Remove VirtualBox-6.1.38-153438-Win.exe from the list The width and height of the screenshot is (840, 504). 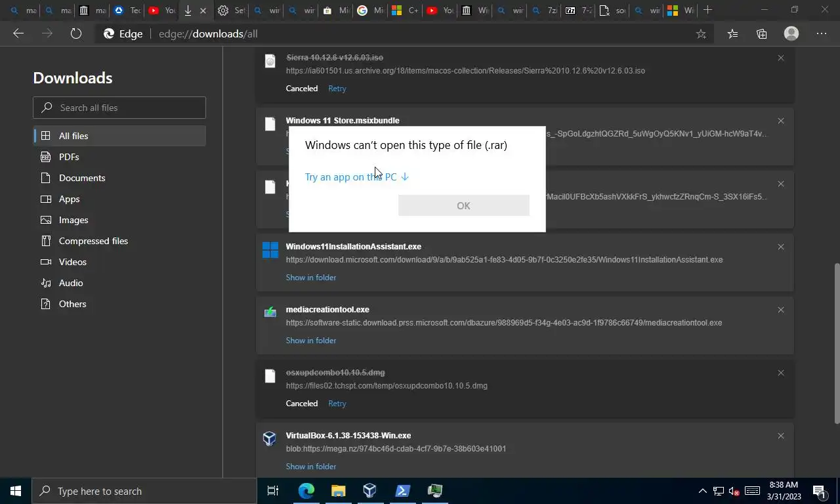(781, 436)
